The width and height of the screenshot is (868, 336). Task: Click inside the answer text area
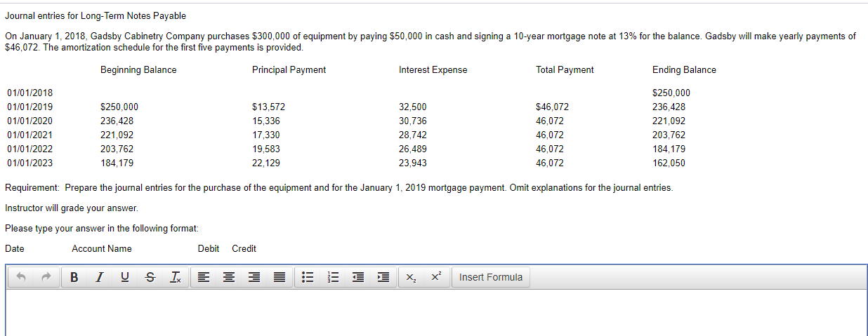coord(436,313)
